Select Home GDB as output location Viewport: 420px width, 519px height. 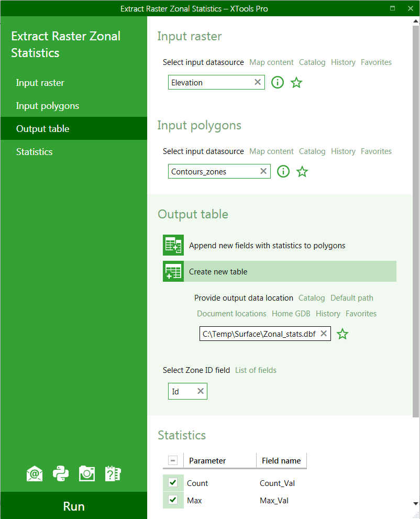291,314
